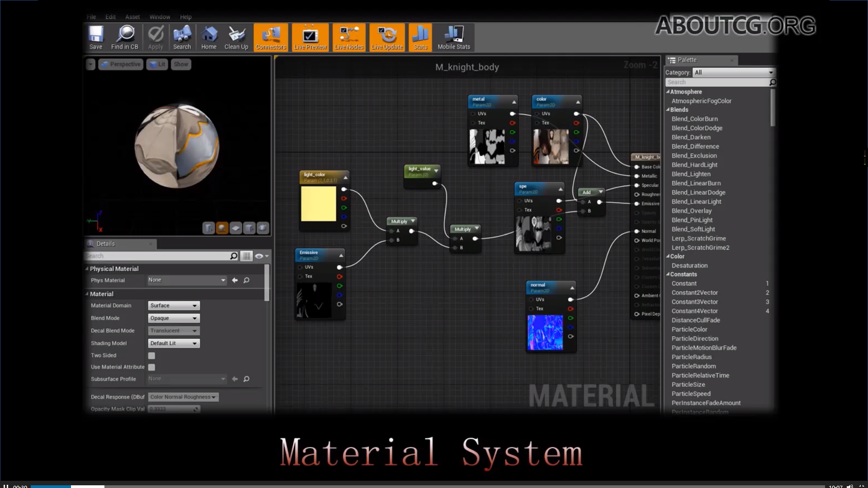
Task: Open Details view options eye icon
Action: click(x=262, y=256)
